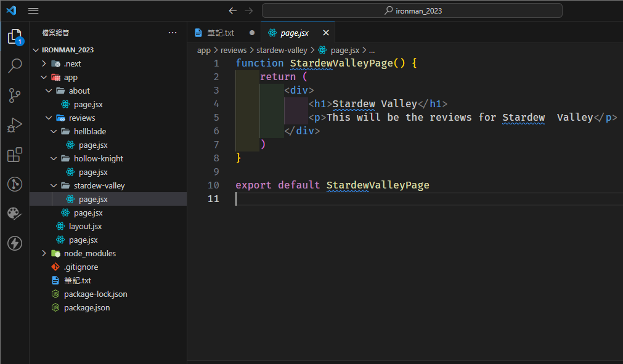This screenshot has height=364, width=623.
Task: Click the 檔案總管 explorer panel title
Action: 55,33
